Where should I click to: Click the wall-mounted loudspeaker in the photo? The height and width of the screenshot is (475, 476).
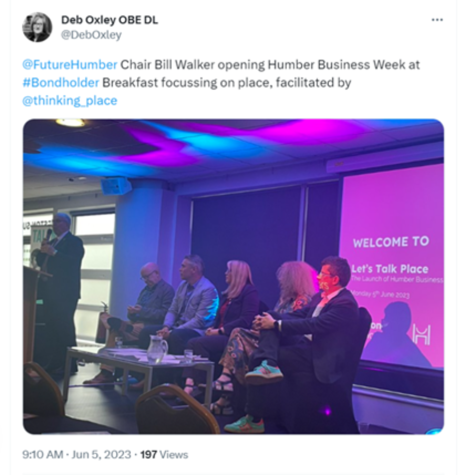(x=116, y=186)
